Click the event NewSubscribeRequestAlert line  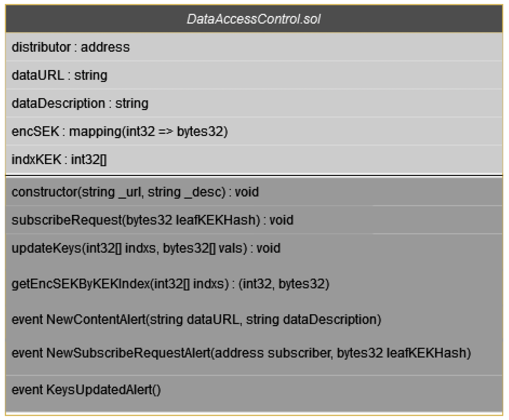coord(241,353)
